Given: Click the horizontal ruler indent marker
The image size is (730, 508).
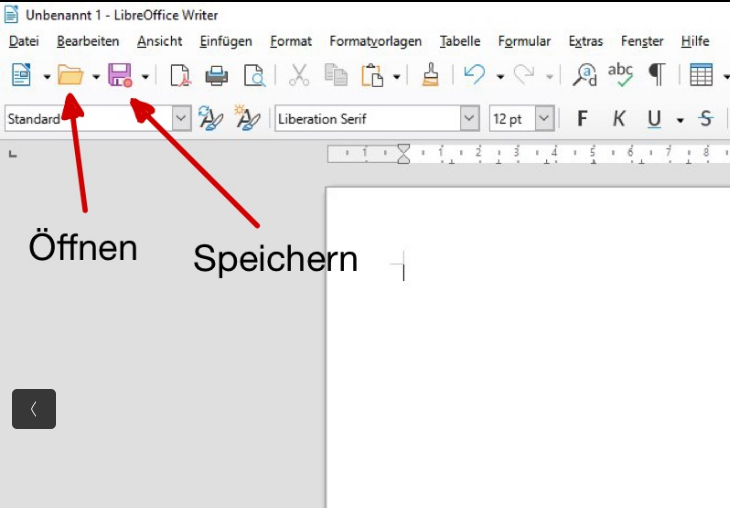Looking at the screenshot, I should click(404, 153).
